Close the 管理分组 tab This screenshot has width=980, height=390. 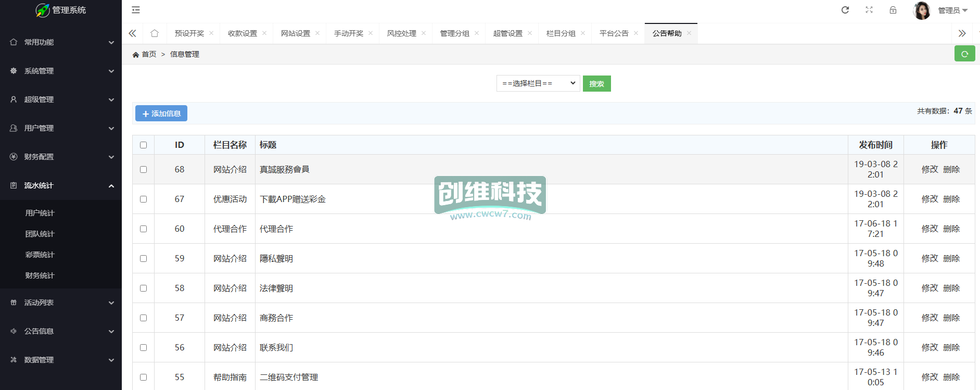pyautogui.click(x=477, y=33)
